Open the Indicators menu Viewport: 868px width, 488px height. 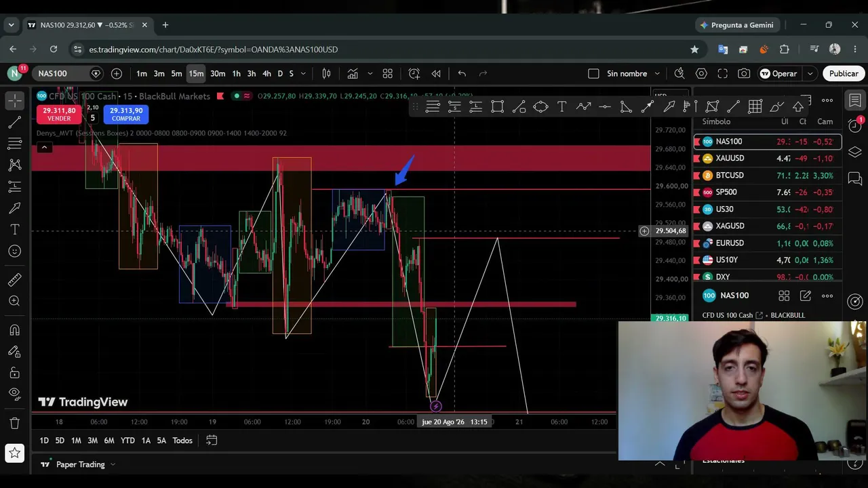pyautogui.click(x=353, y=73)
